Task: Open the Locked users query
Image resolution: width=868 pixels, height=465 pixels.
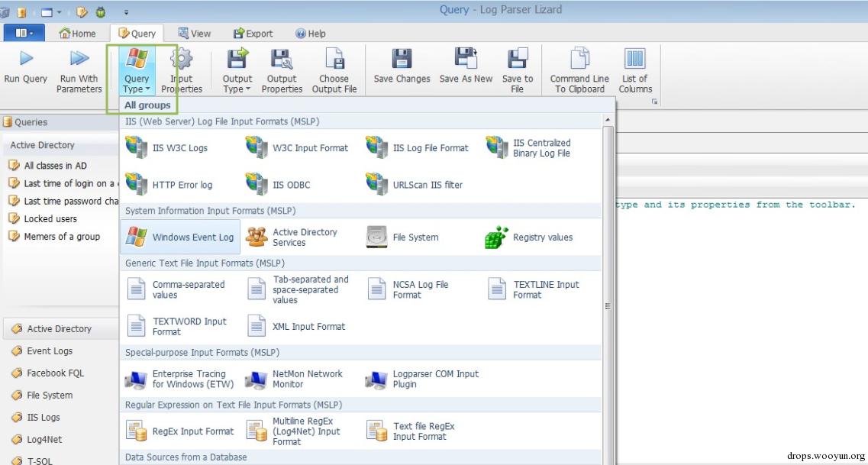Action: (x=50, y=219)
